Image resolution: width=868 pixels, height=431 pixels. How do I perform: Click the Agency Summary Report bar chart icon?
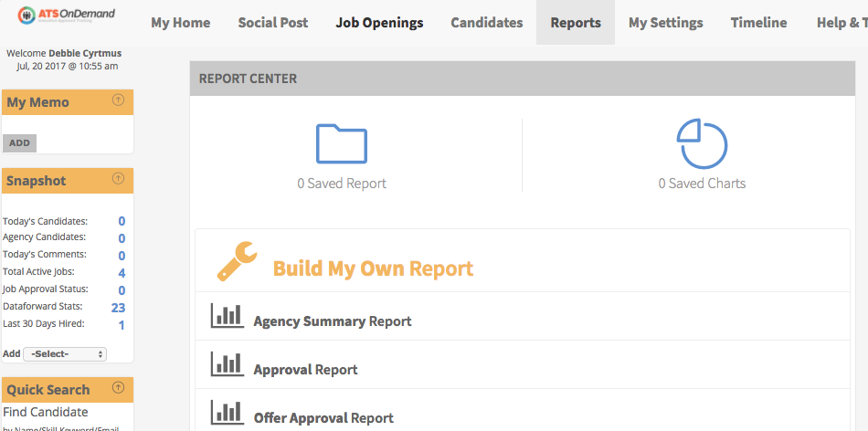coord(227,316)
